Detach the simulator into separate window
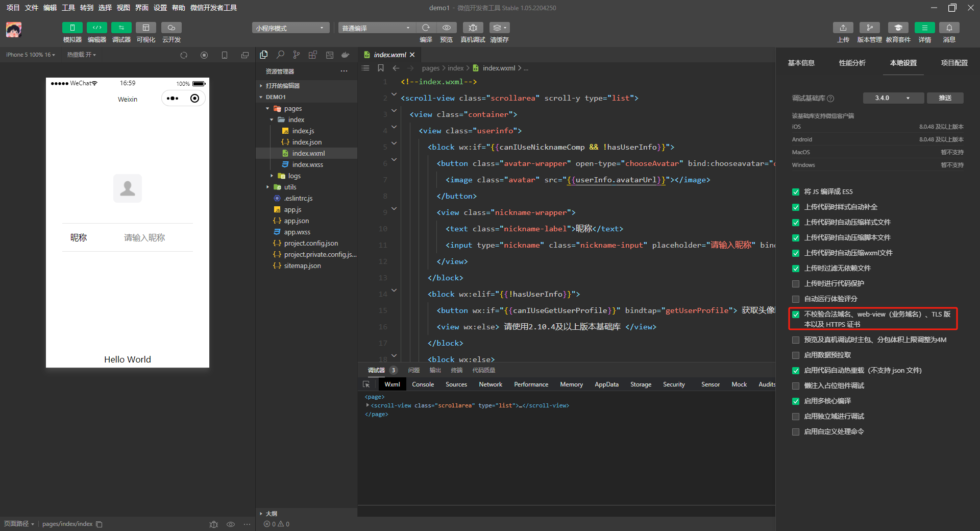 click(x=245, y=55)
